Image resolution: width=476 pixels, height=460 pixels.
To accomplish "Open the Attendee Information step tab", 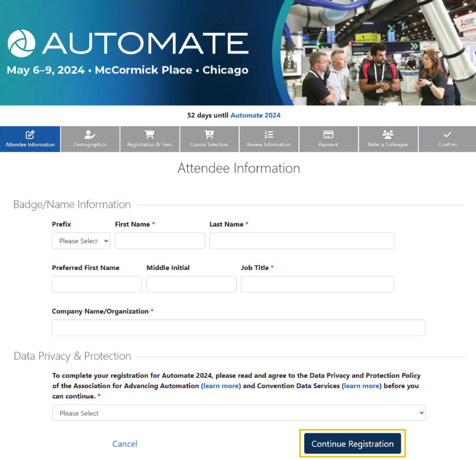I will tap(30, 139).
